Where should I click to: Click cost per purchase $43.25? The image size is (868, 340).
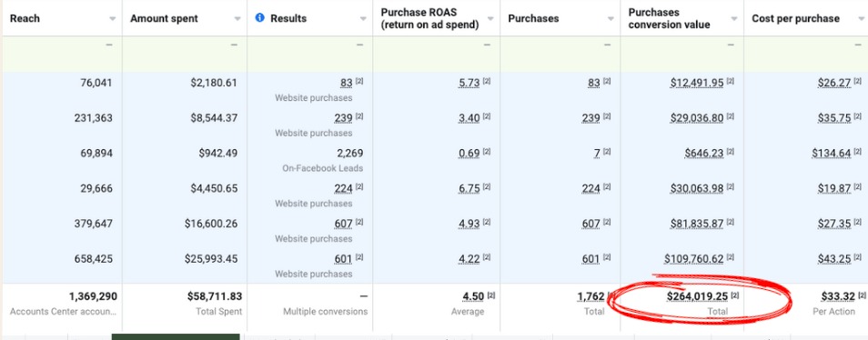(834, 259)
